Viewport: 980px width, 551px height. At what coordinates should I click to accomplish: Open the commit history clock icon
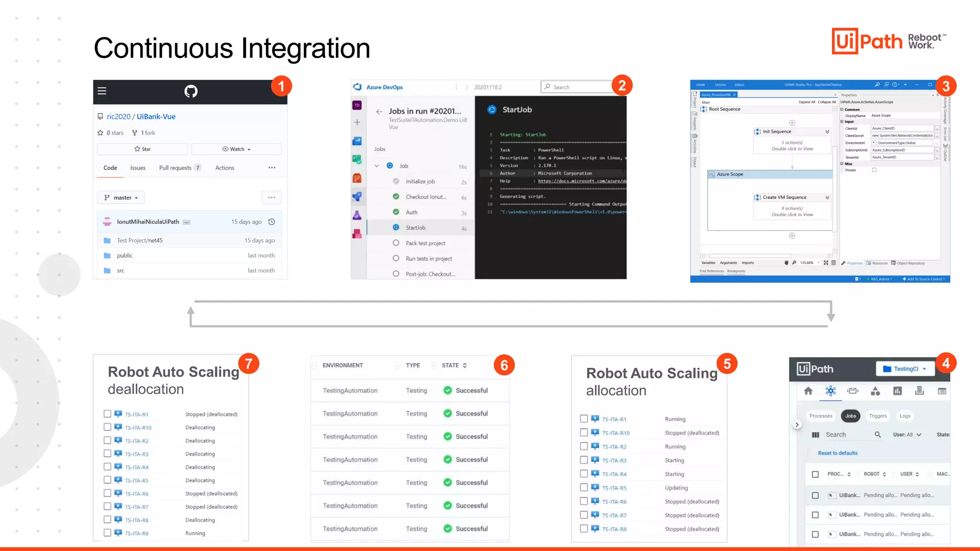[272, 222]
